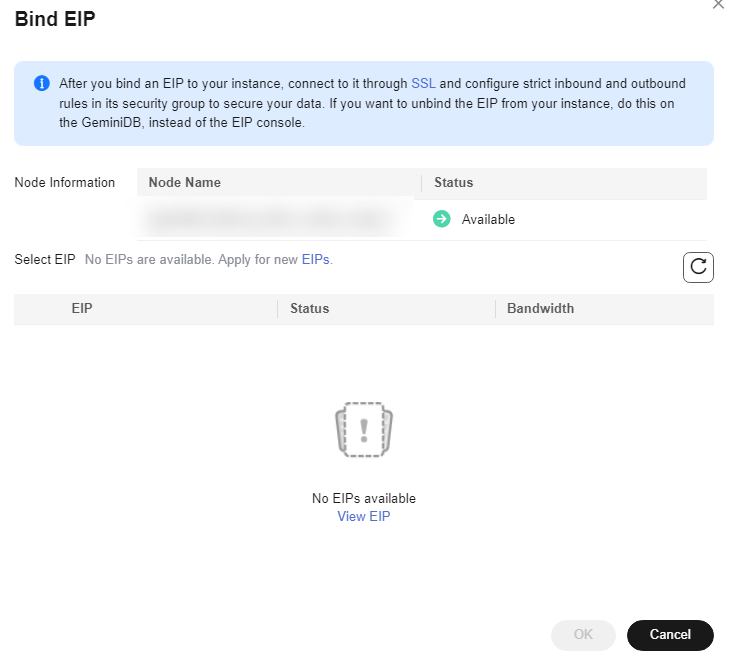The height and width of the screenshot is (669, 742).
Task: Click the Status header beside Bandwidth
Action: click(x=309, y=309)
